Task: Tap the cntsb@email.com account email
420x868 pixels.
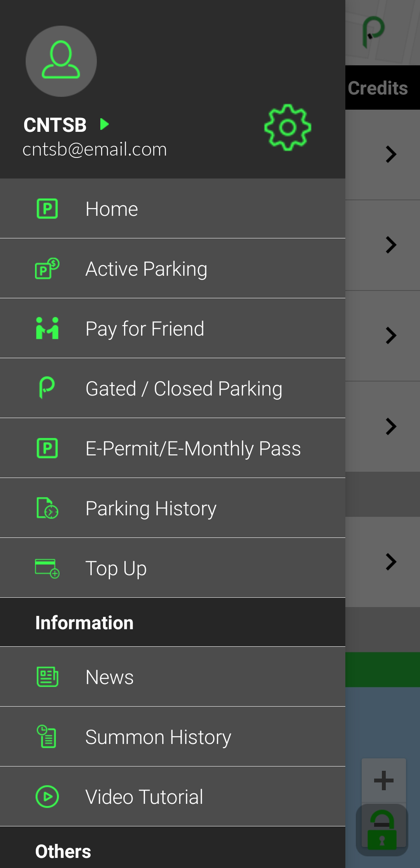Action: pos(94,149)
